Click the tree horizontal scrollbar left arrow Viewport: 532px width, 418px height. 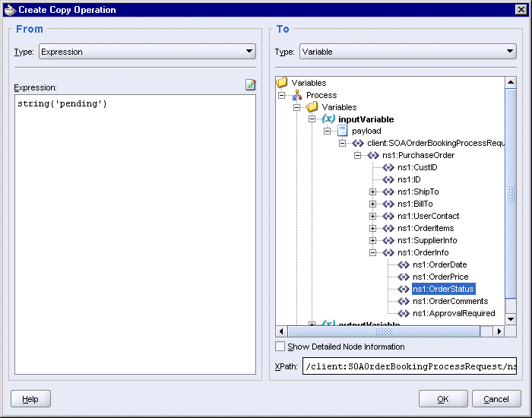(x=281, y=331)
